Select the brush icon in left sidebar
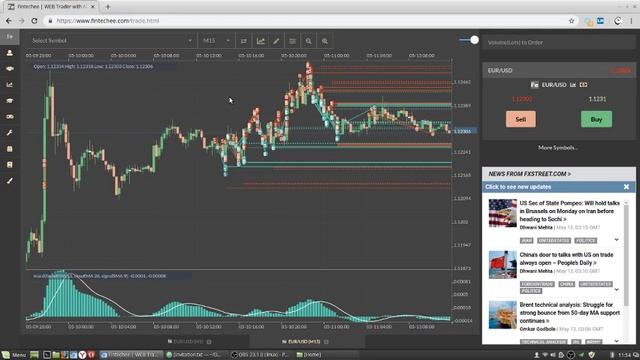Image resolution: width=640 pixels, height=360 pixels. pyautogui.click(x=9, y=180)
